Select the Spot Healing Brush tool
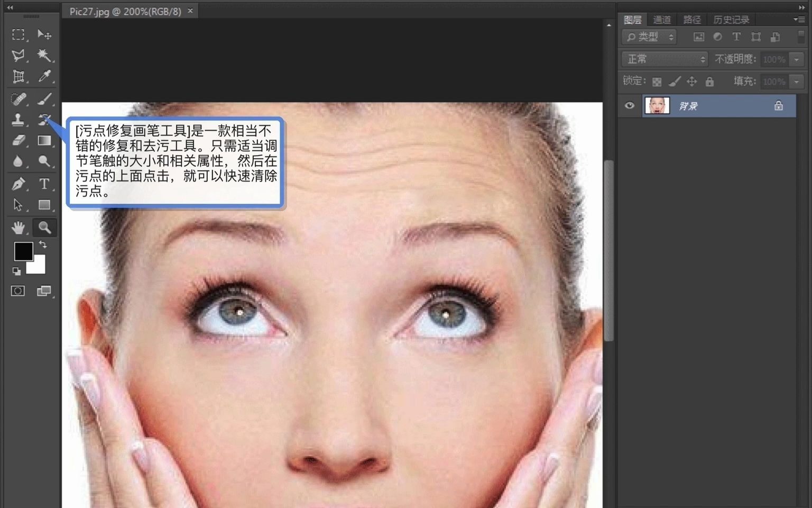Screen dimensions: 812x508 point(19,99)
